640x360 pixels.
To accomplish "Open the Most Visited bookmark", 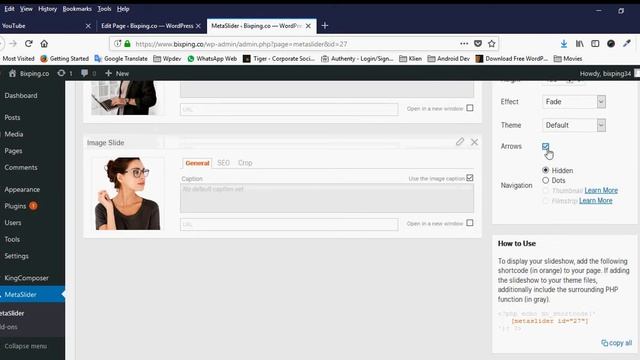I will (x=18, y=59).
